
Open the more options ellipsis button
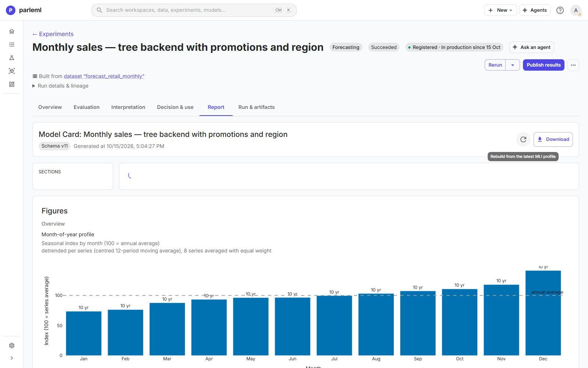pos(573,65)
